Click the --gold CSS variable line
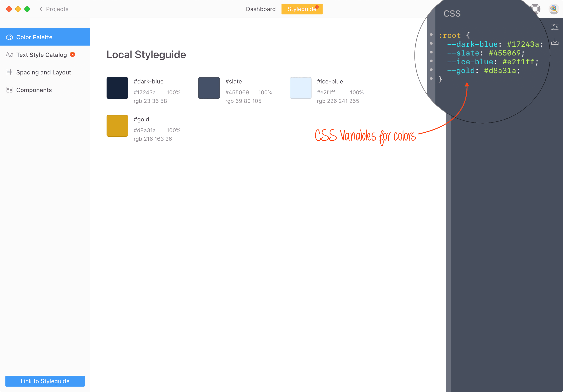Screen dimensions: 563x392 [x=483, y=71]
